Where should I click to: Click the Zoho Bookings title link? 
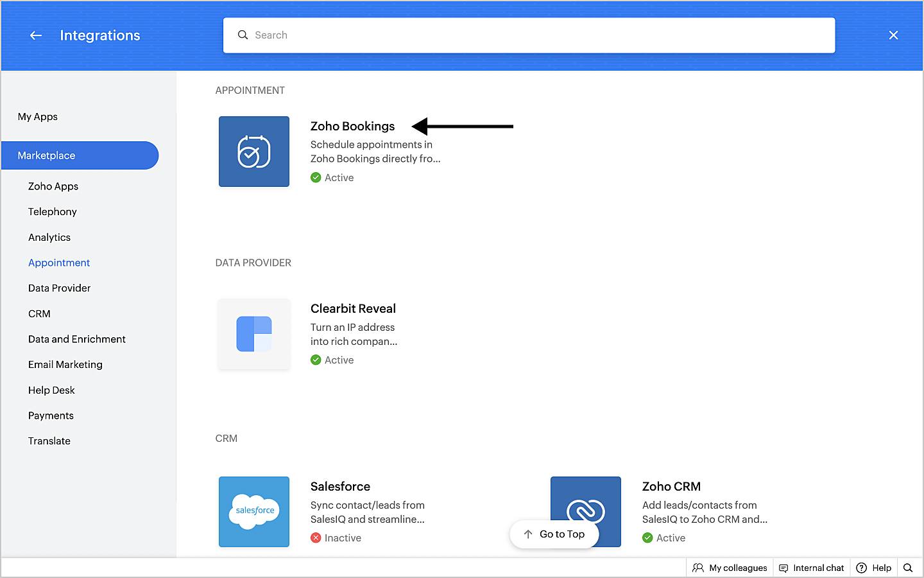pos(352,127)
